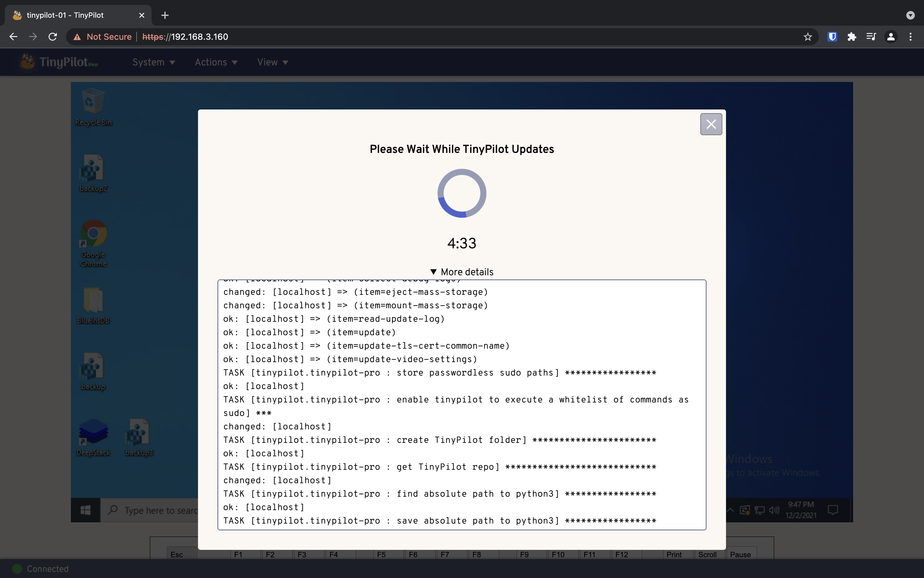Viewport: 924px width, 578px height.
Task: Close the TinyPilot update dialog
Action: 711,124
